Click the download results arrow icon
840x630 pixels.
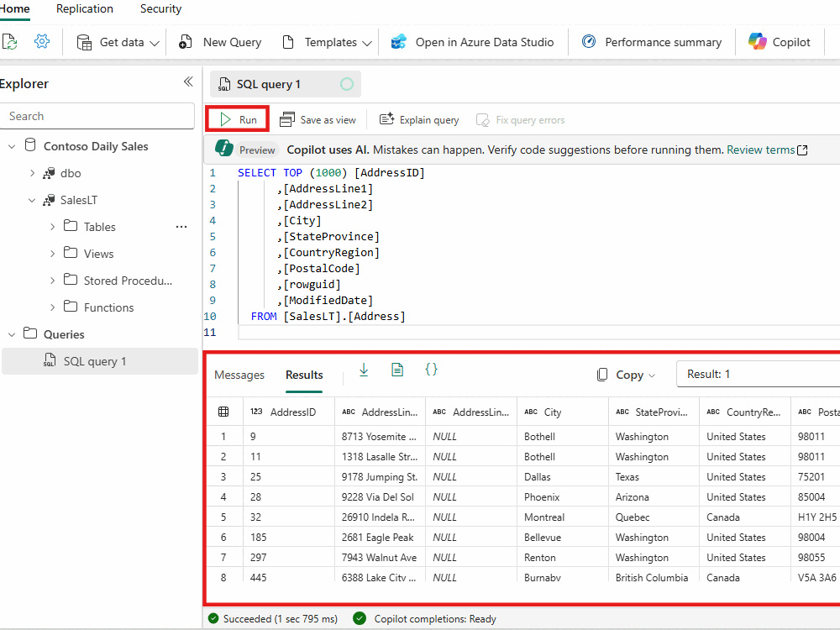364,370
